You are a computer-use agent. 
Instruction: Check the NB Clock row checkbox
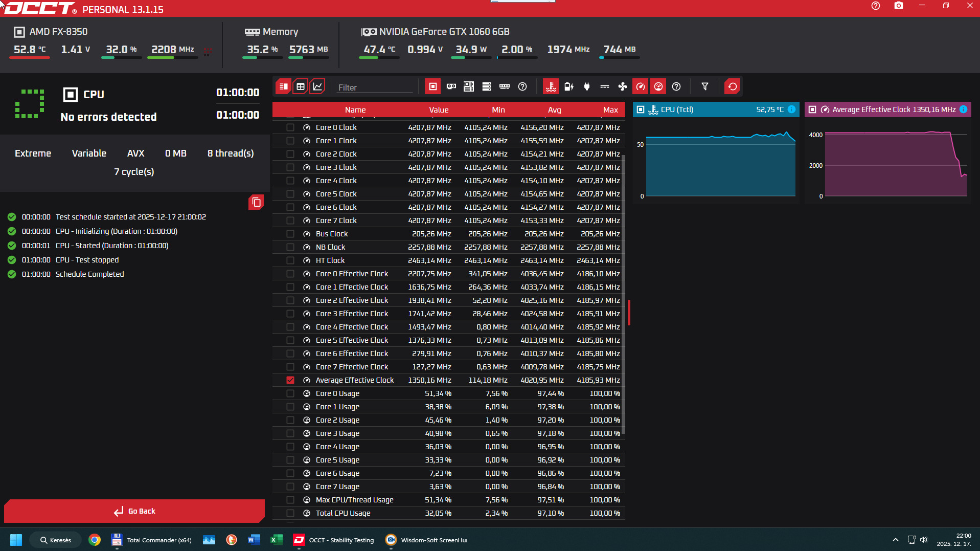pos(290,247)
